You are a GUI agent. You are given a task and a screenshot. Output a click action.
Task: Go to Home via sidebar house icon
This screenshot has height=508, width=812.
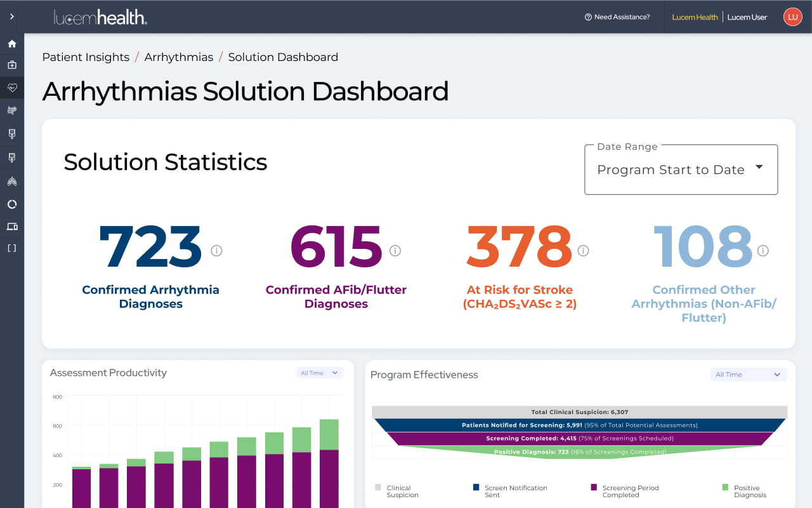coord(12,44)
